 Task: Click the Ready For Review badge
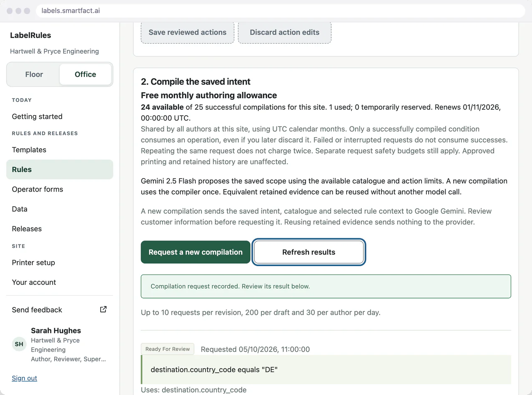pyautogui.click(x=167, y=349)
